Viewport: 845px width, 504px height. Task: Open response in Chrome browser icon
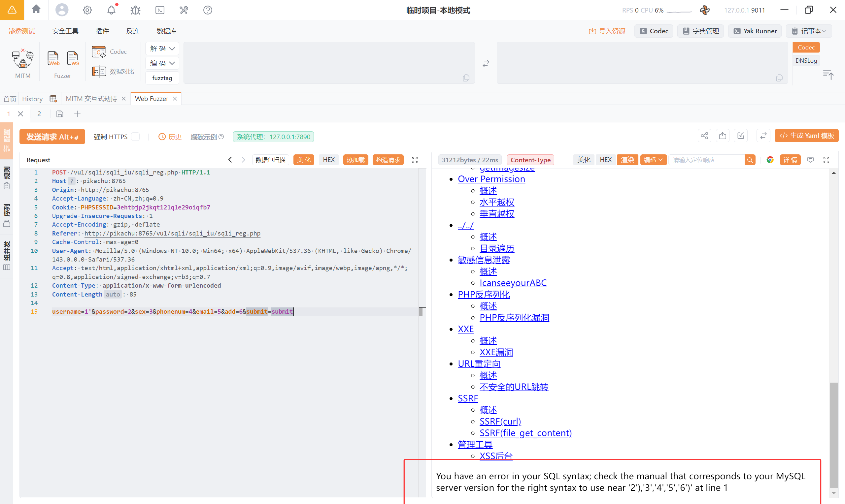click(x=770, y=160)
